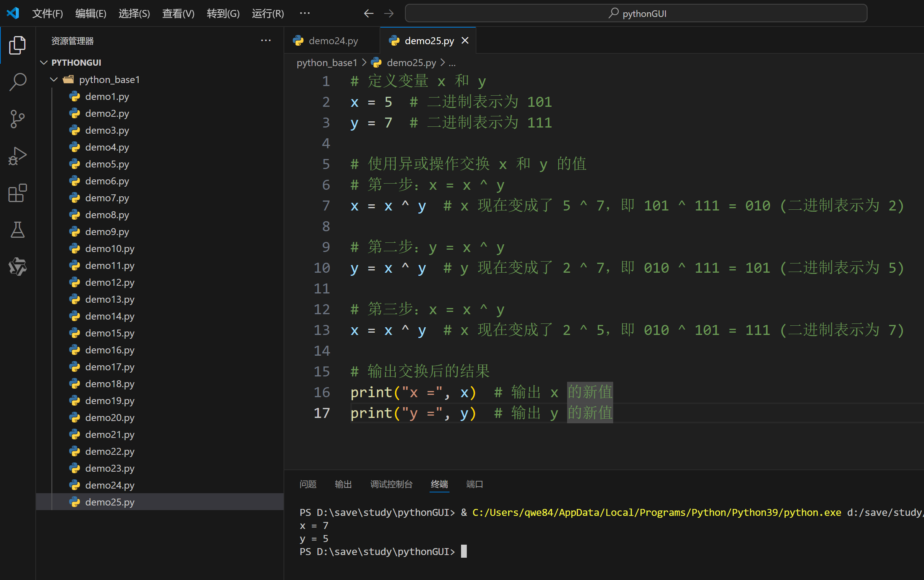Image resolution: width=924 pixels, height=580 pixels.
Task: Collapse the PYTHONGUI workspace section
Action: pyautogui.click(x=44, y=62)
